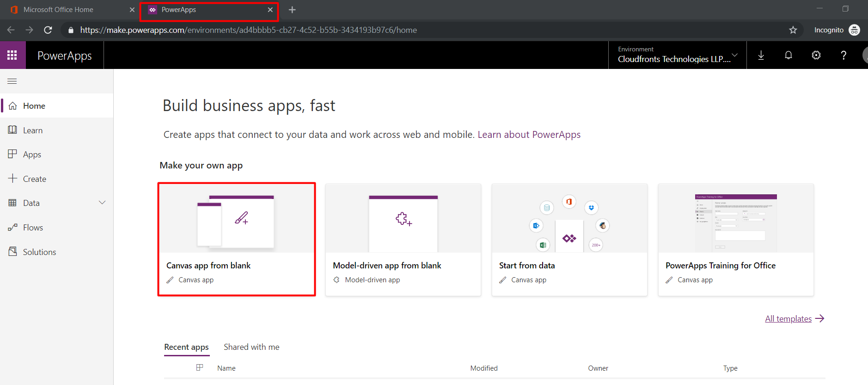Switch to the Shared with me tab

251,347
